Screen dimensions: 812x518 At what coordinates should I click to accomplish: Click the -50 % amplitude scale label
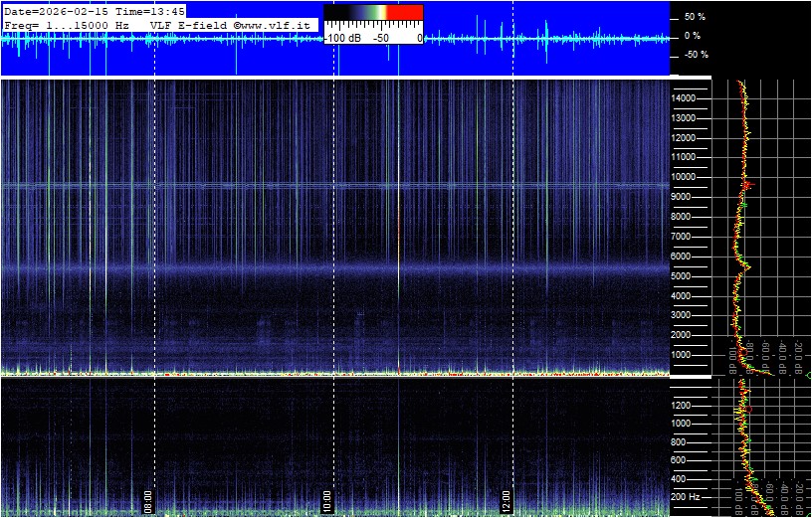click(694, 55)
